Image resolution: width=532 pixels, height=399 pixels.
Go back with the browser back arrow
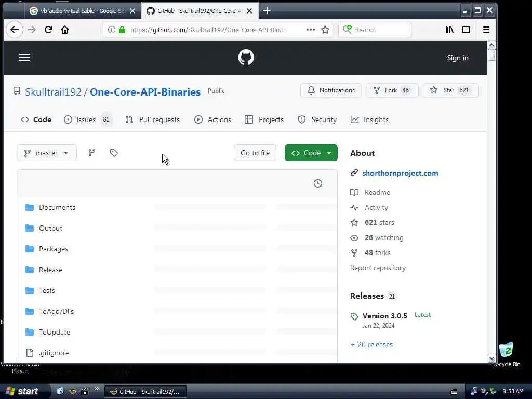(15, 30)
